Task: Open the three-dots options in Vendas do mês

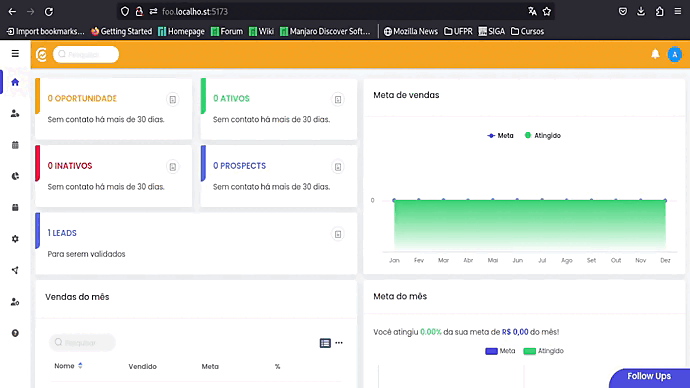Action: click(339, 343)
